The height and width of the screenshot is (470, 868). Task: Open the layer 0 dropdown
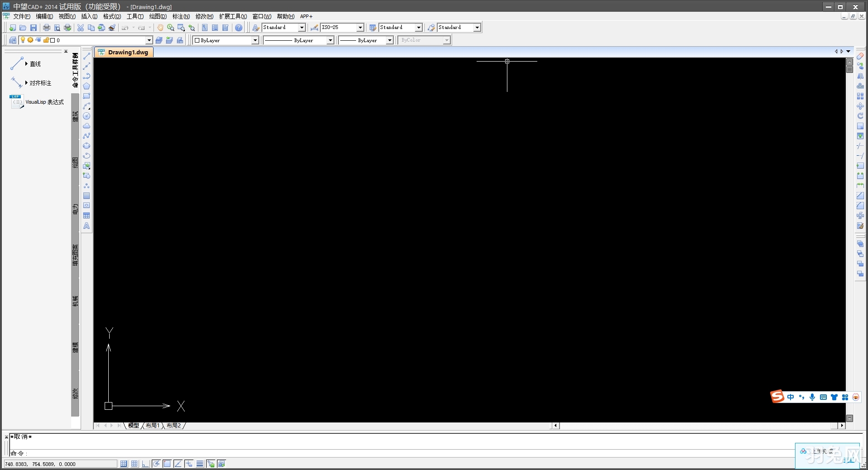pos(148,40)
